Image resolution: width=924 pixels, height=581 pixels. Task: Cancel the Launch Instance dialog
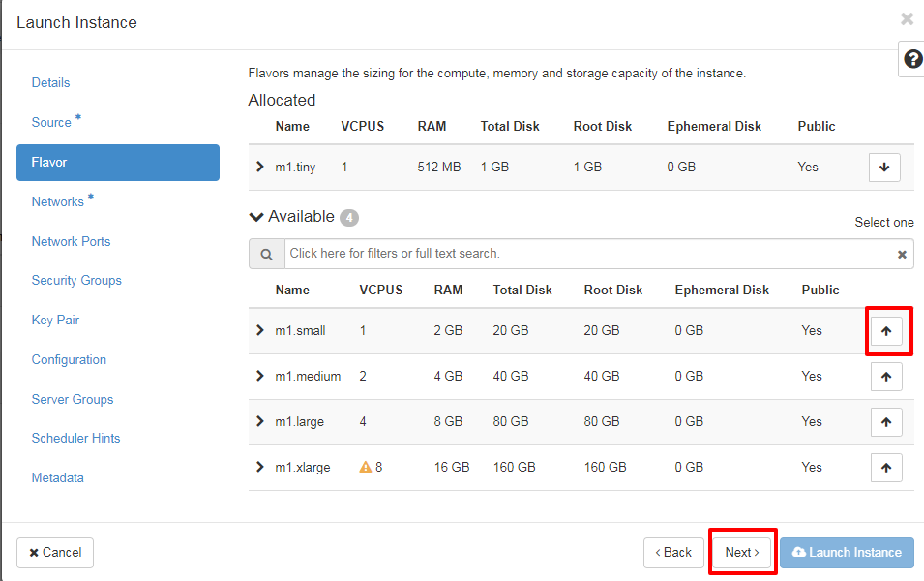(x=55, y=553)
